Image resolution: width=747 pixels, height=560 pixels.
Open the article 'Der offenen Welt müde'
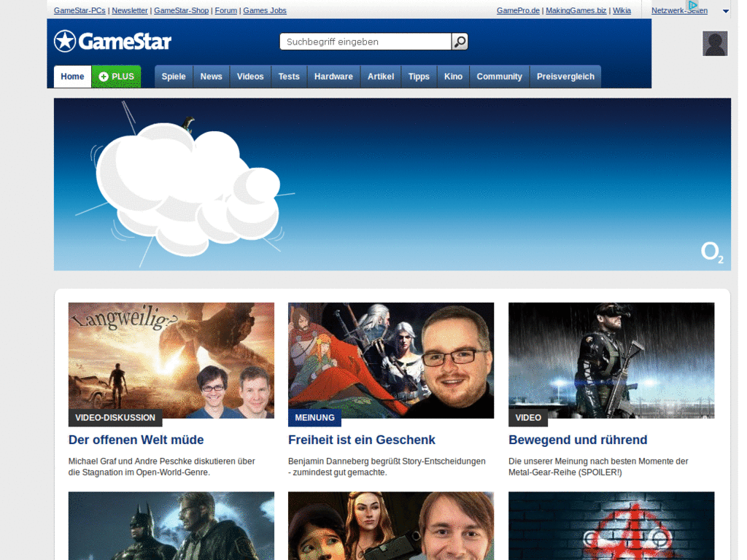(136, 440)
